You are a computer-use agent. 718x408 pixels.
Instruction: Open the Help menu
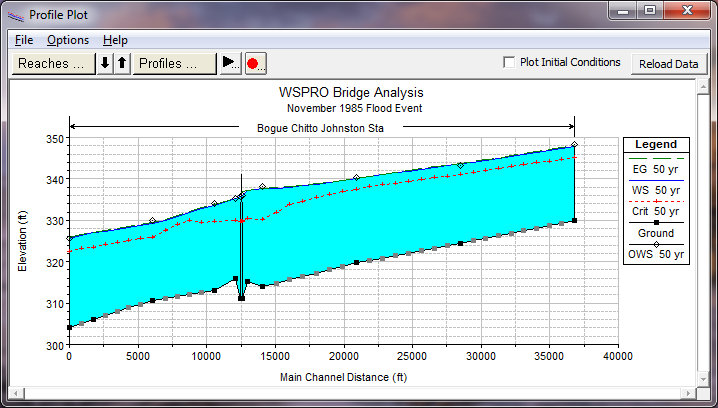115,40
